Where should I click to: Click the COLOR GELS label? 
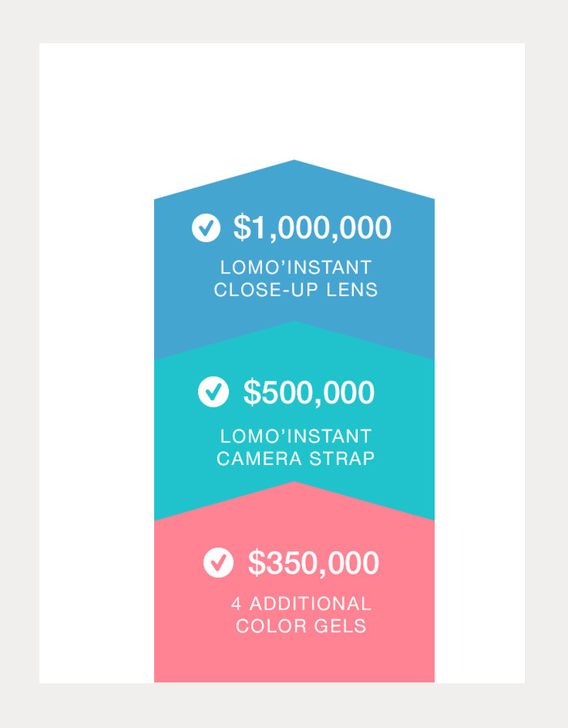301,626
